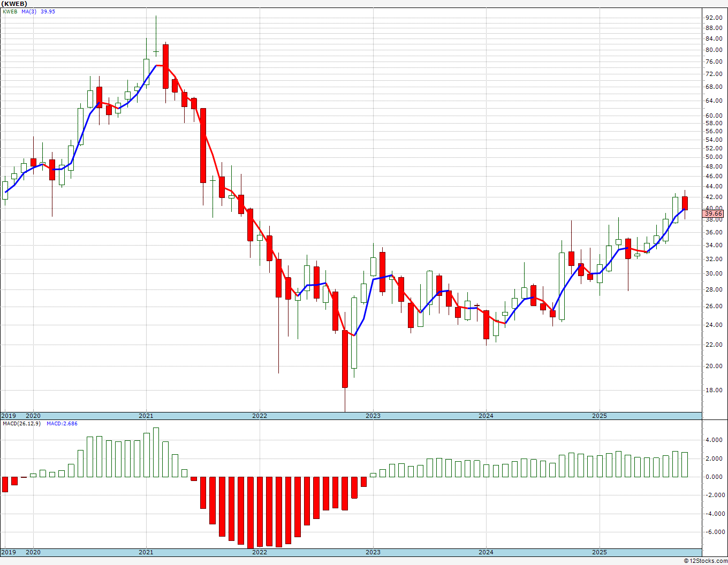Select the 64.00 price axis label
Screen dimensions: 728x565
point(714,101)
